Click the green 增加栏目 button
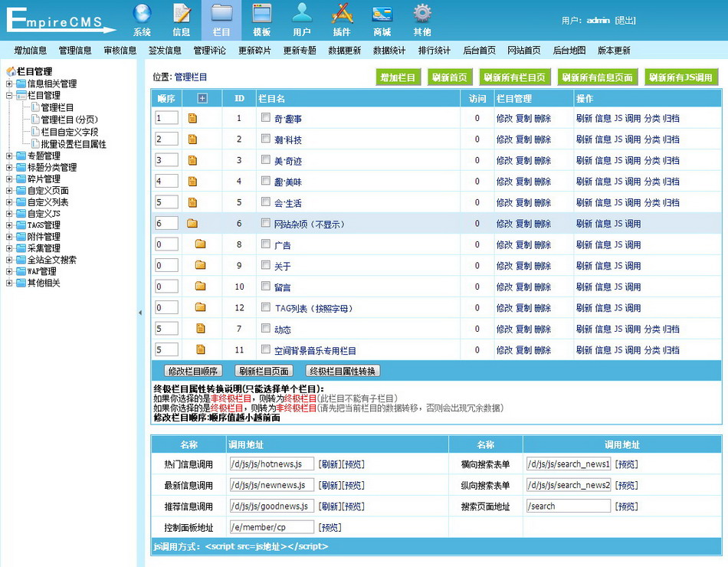 click(x=398, y=77)
